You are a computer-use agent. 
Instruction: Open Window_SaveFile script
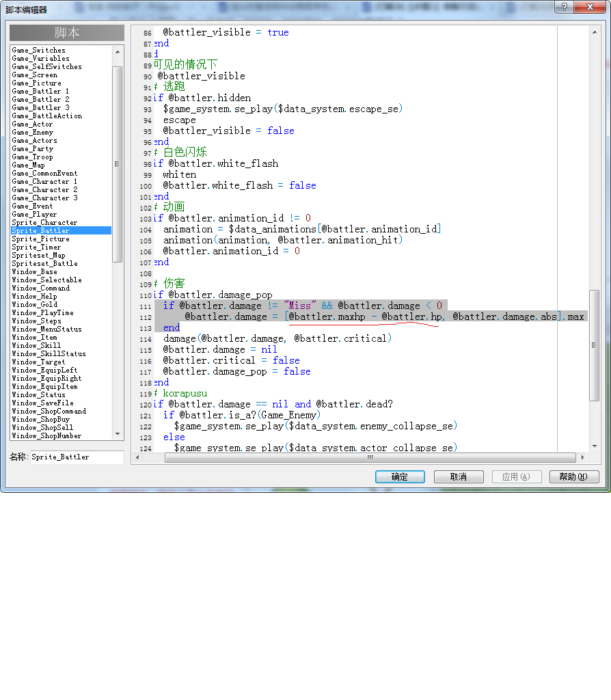tap(43, 403)
